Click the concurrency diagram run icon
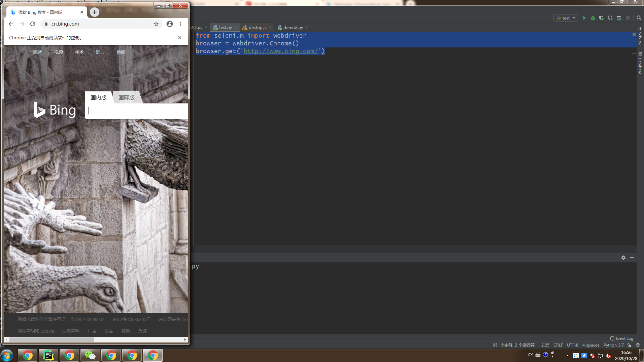644x362 pixels. click(619, 18)
